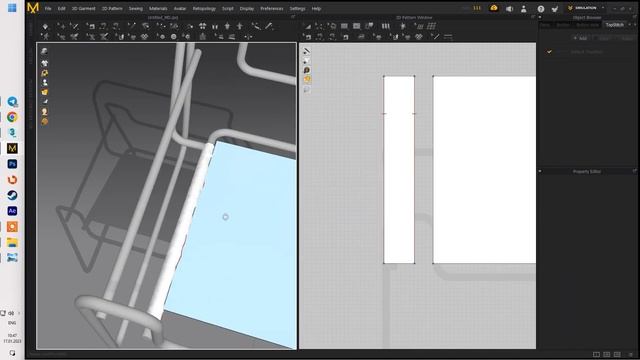Select the Rectangle pattern tool in 2D toolbar
Screen dimensions: 640x360
pos(344,27)
